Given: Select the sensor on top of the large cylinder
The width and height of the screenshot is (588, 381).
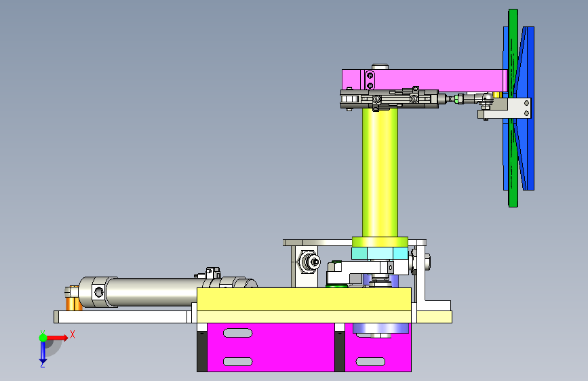Looking at the screenshot, I should (x=213, y=273).
